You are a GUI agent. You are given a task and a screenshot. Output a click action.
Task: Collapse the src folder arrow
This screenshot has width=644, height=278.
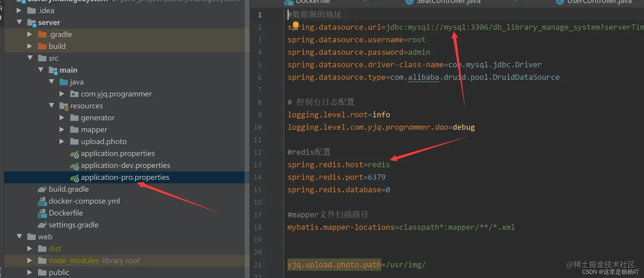click(30, 58)
